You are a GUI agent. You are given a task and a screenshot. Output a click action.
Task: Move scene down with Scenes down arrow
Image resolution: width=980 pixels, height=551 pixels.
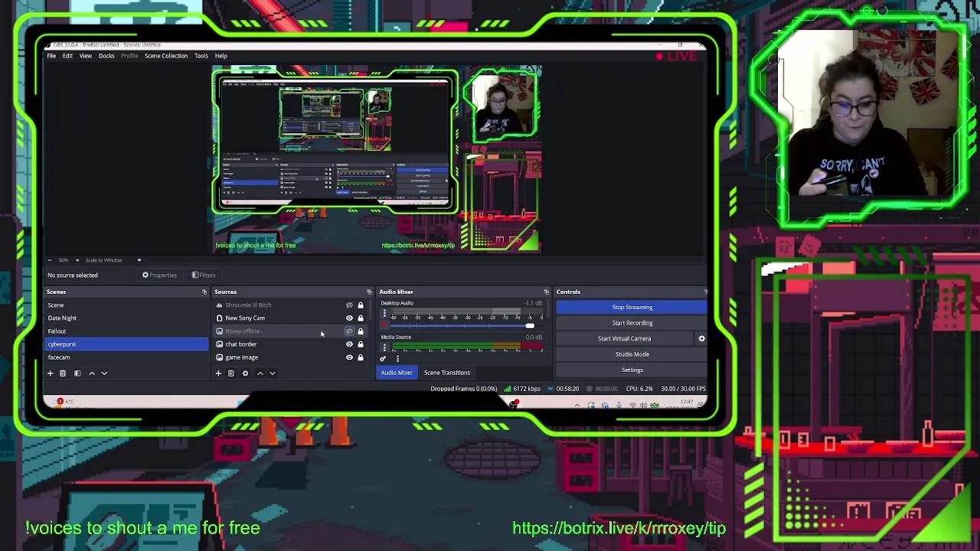point(104,373)
